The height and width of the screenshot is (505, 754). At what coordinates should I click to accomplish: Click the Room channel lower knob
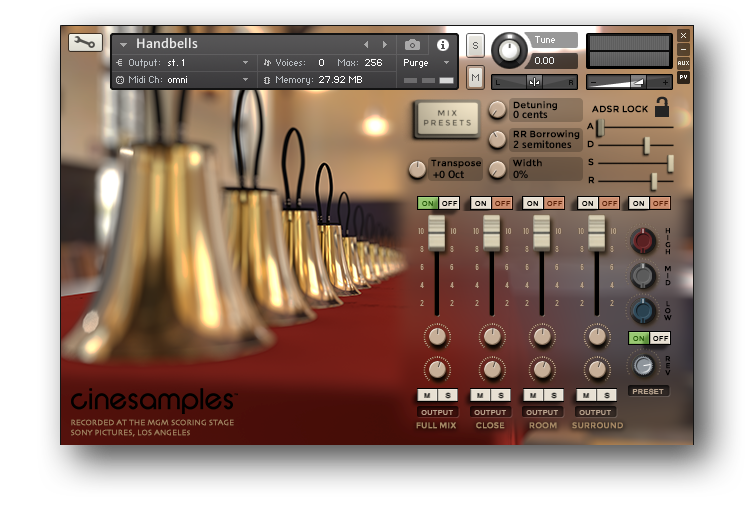[x=542, y=370]
